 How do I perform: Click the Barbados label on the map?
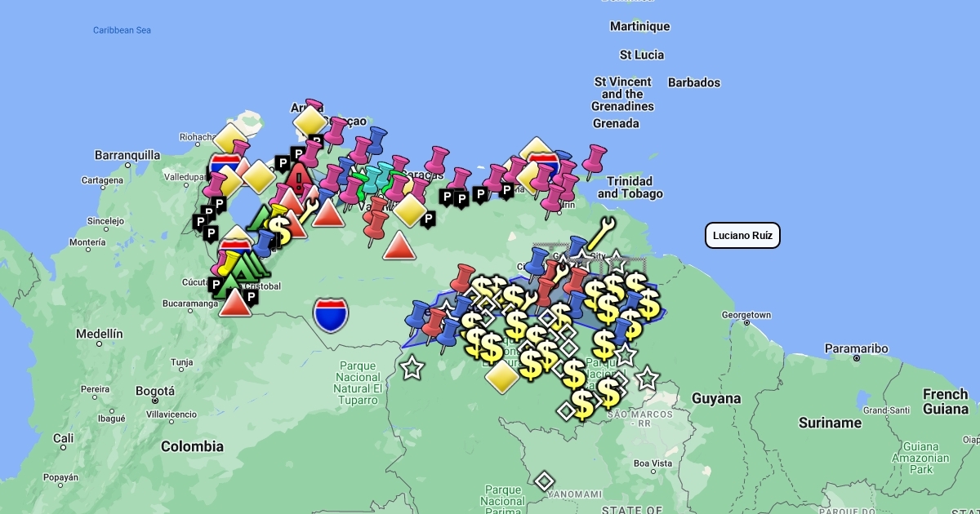click(694, 82)
